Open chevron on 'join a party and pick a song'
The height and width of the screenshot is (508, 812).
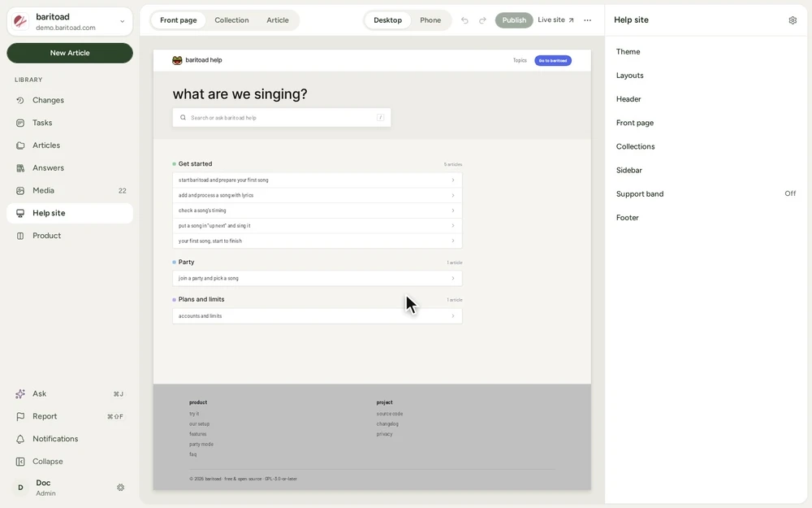pyautogui.click(x=452, y=278)
